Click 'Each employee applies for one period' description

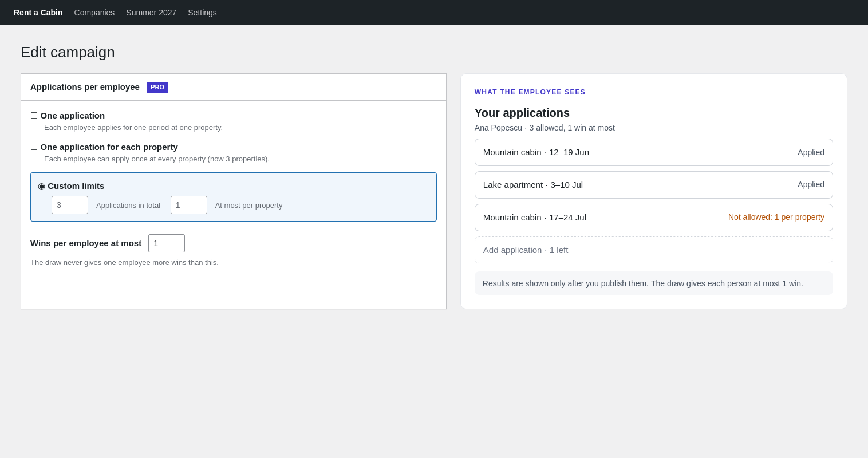(x=133, y=128)
